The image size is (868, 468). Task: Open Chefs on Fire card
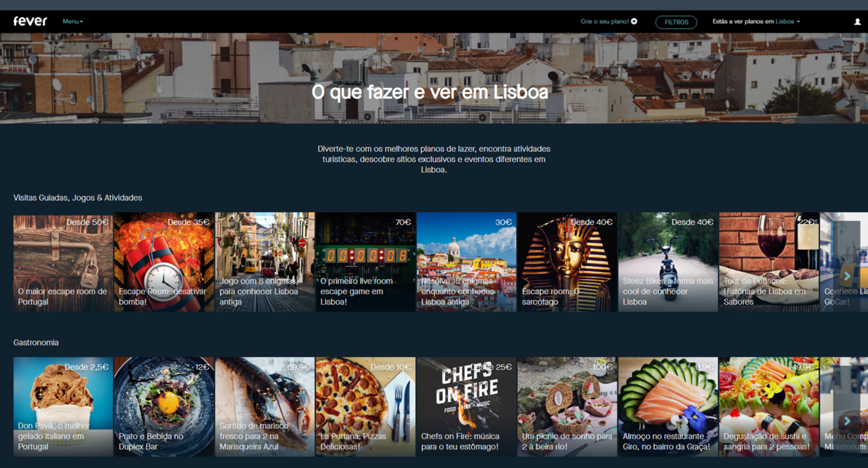pos(467,407)
